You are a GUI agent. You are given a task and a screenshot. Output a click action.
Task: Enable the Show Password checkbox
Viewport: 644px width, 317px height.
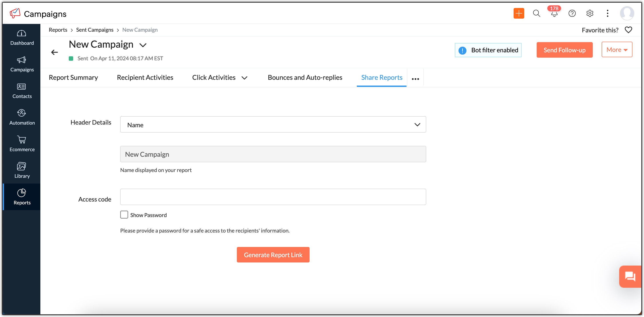coord(124,215)
